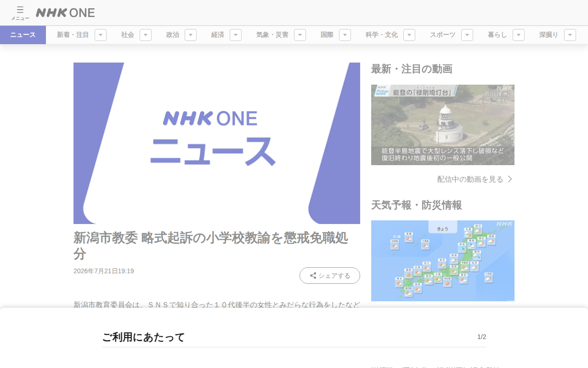588x368 pixels.
Task: Expand the 社会 dropdown arrow
Action: pos(146,35)
